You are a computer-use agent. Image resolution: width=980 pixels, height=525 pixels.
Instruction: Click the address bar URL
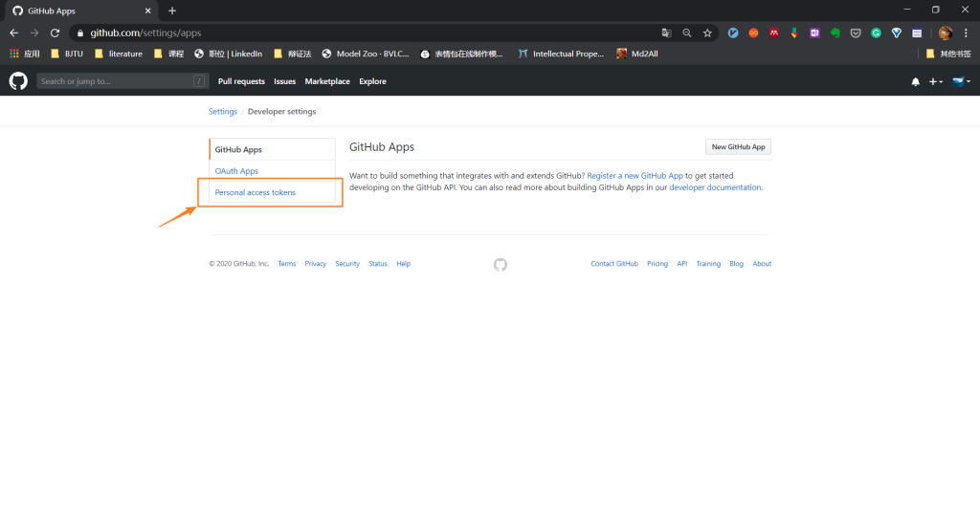click(145, 33)
